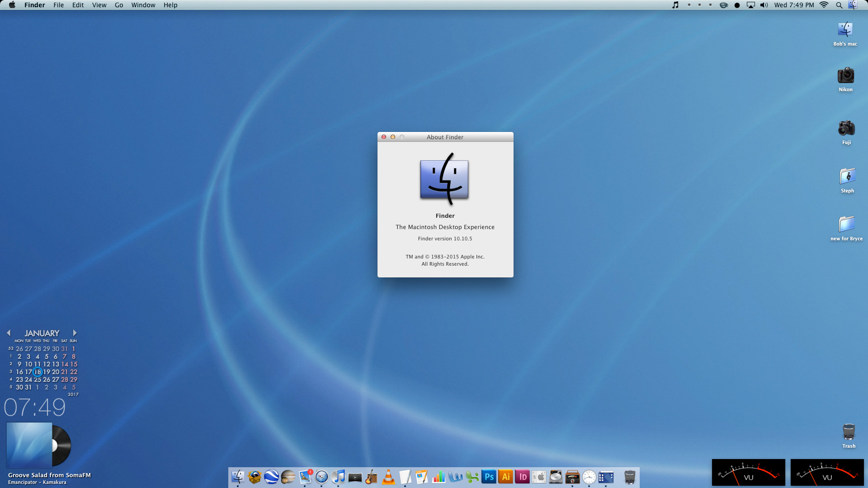The image size is (868, 488).
Task: Select the Nikon camera desktop icon
Action: [x=845, y=75]
